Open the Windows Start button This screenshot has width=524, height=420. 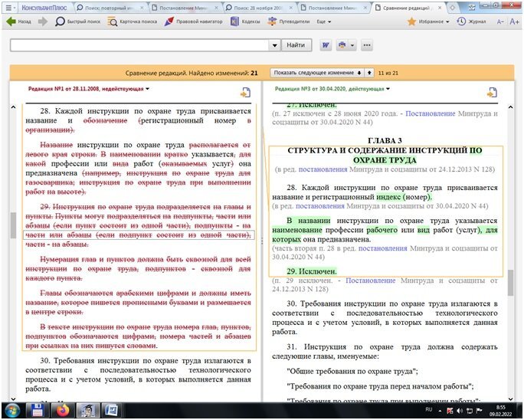pyautogui.click(x=11, y=411)
